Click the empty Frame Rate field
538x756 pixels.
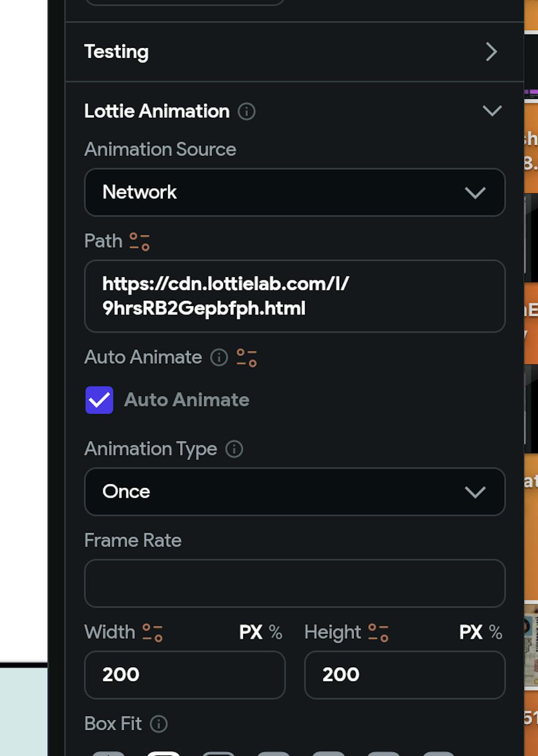pyautogui.click(x=295, y=583)
